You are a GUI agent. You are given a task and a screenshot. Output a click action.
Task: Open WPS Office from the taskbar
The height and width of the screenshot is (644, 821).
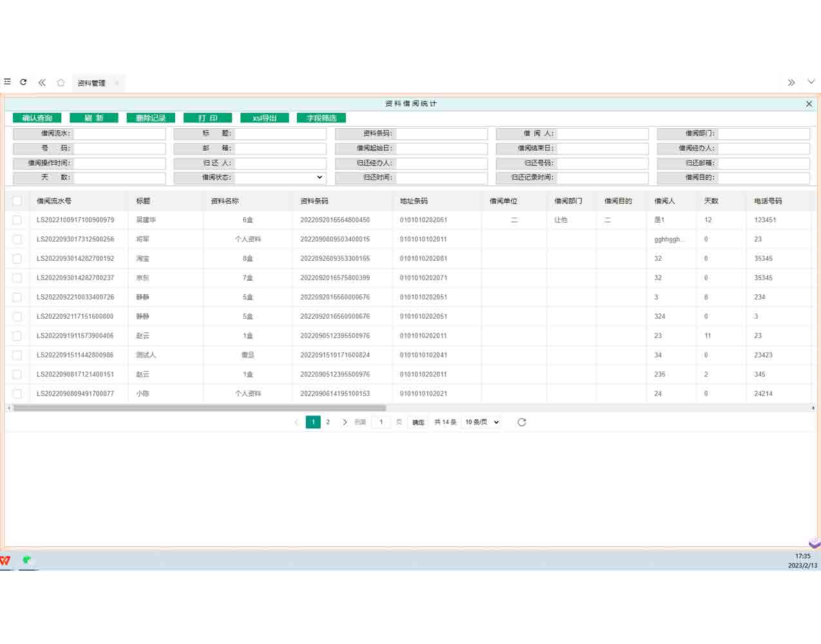6,560
